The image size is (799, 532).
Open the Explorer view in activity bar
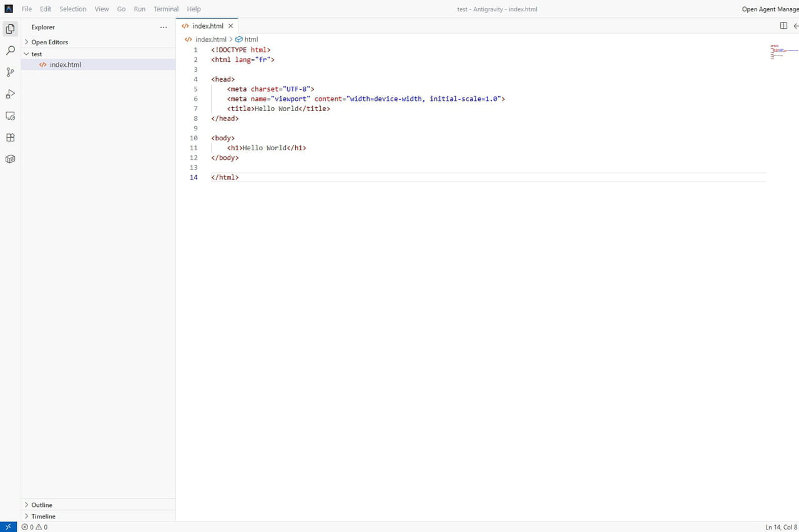click(x=10, y=29)
